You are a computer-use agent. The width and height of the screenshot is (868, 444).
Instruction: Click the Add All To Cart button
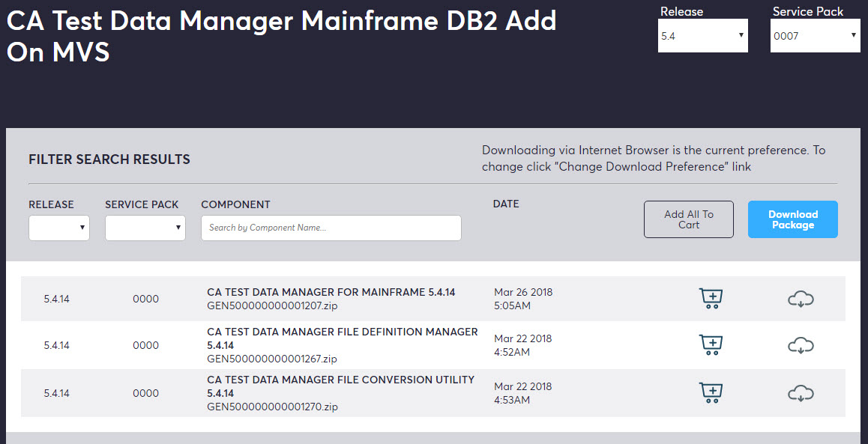(x=689, y=219)
